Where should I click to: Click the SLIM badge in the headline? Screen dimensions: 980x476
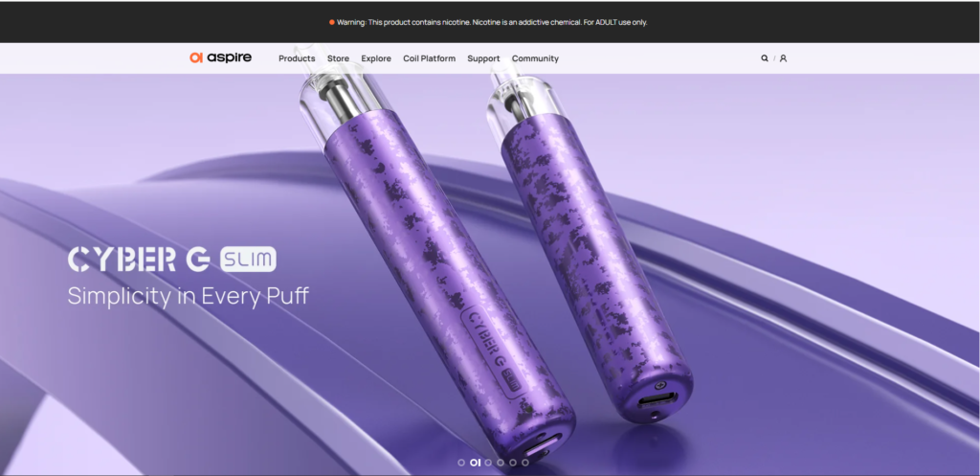coord(248,259)
